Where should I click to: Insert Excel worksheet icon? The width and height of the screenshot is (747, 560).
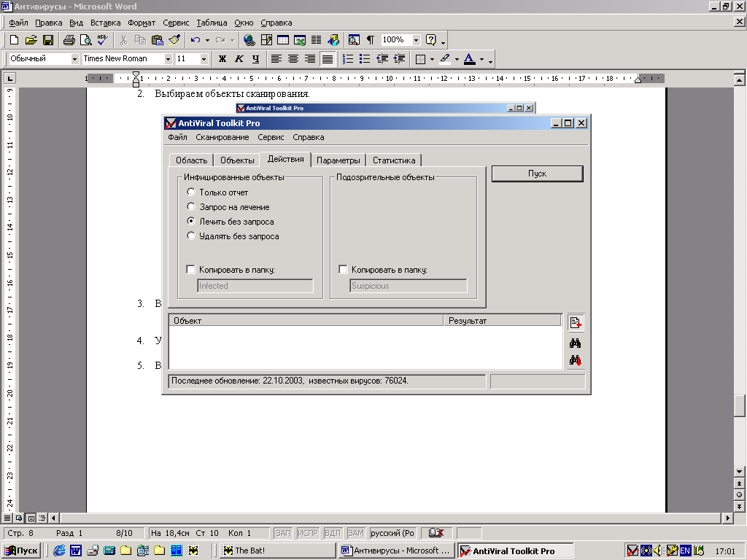[300, 40]
